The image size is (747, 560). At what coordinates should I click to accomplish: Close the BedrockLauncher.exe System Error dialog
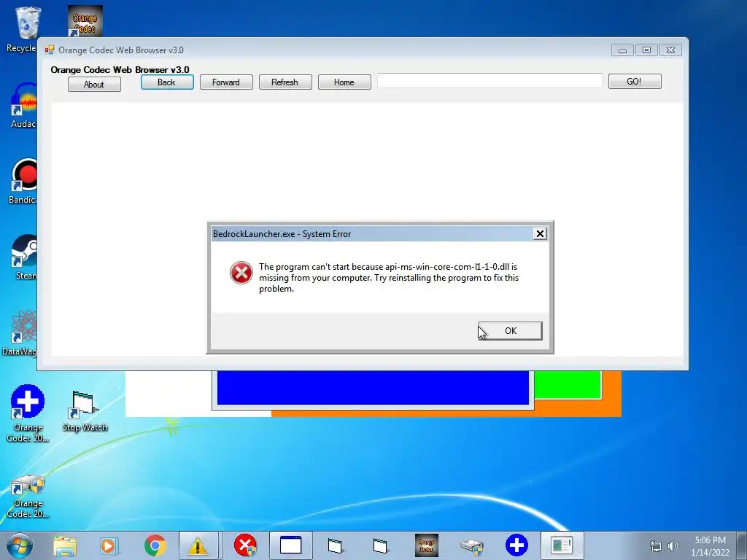pyautogui.click(x=540, y=233)
